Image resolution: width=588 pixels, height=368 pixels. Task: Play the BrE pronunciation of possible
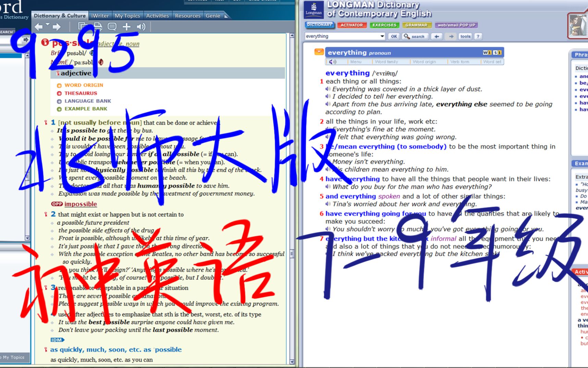[91, 53]
